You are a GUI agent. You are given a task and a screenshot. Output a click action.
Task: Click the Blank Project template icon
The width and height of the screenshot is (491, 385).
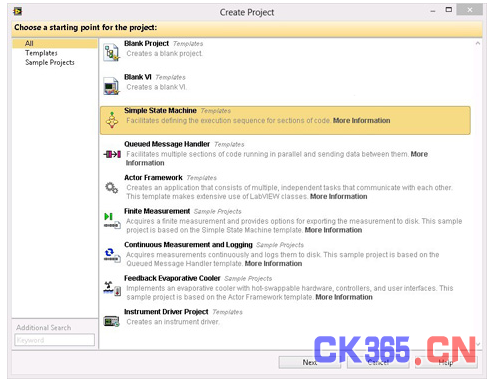pyautogui.click(x=111, y=53)
